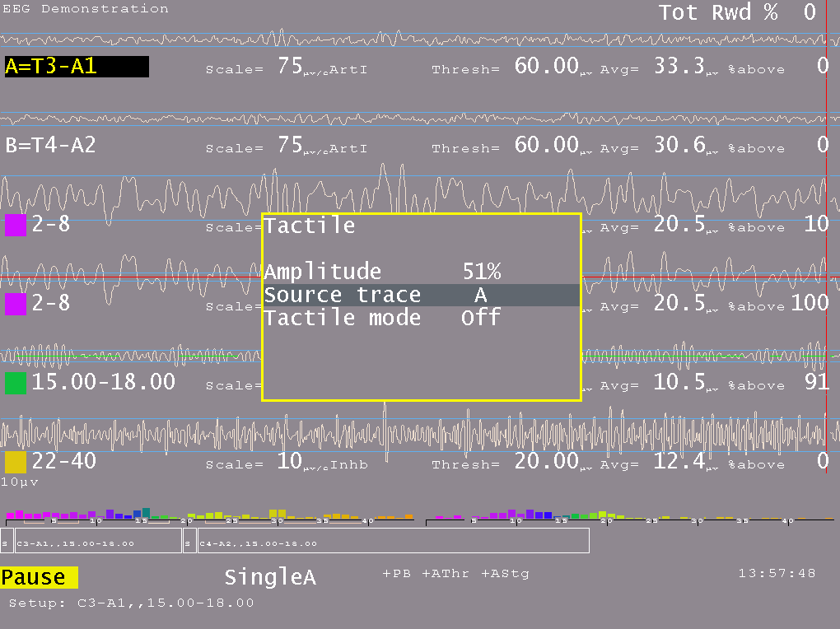Toggle the +AStg option

point(505,574)
